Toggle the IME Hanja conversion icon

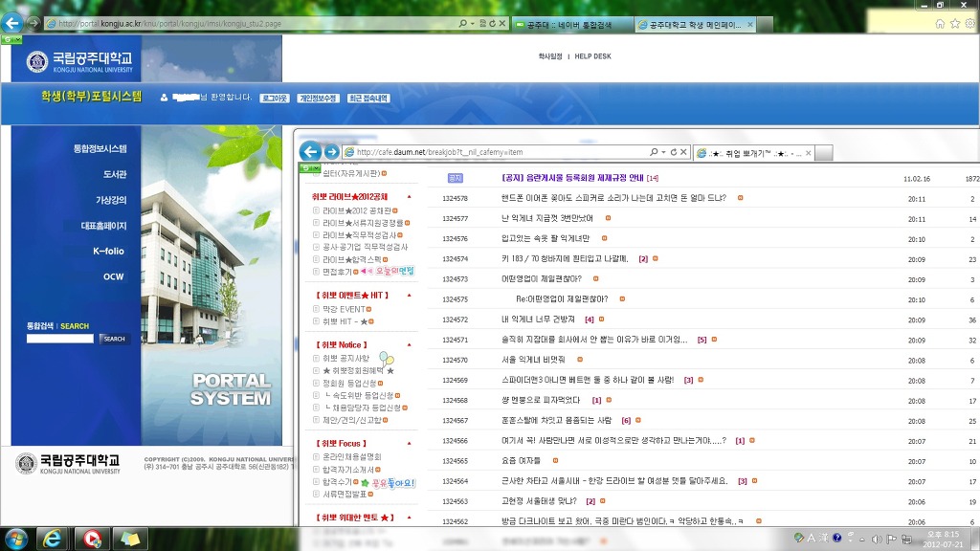point(824,538)
